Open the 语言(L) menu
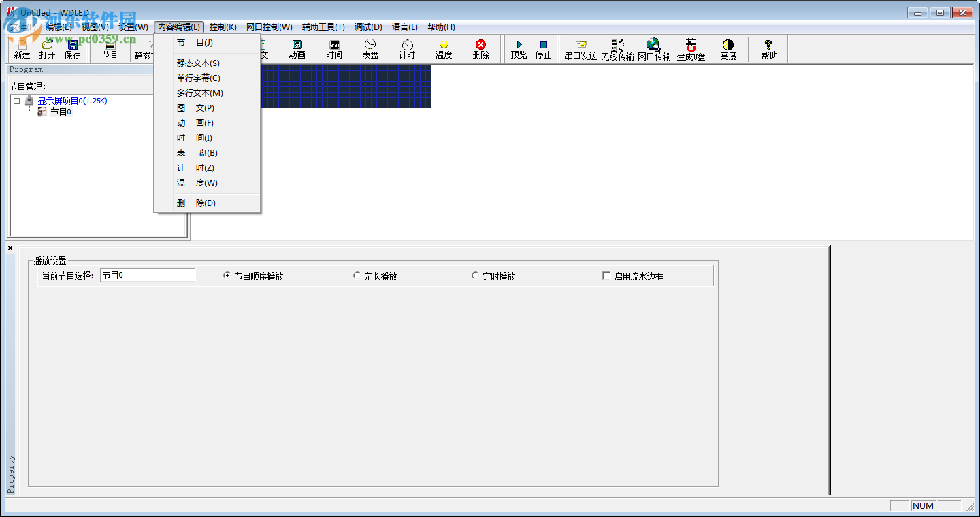The width and height of the screenshot is (980, 517). (x=405, y=27)
